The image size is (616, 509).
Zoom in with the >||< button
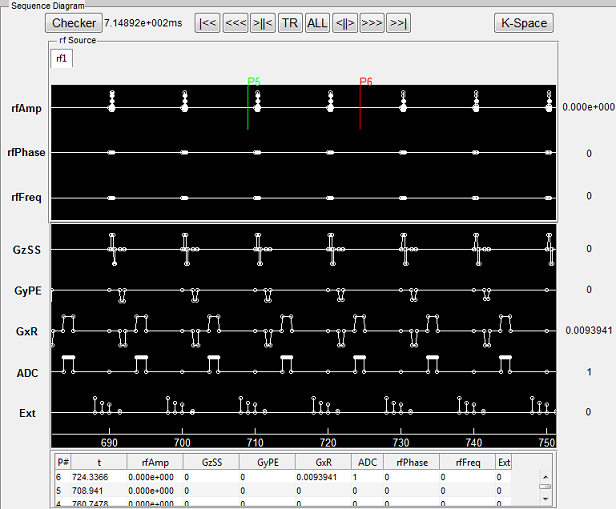coord(262,23)
